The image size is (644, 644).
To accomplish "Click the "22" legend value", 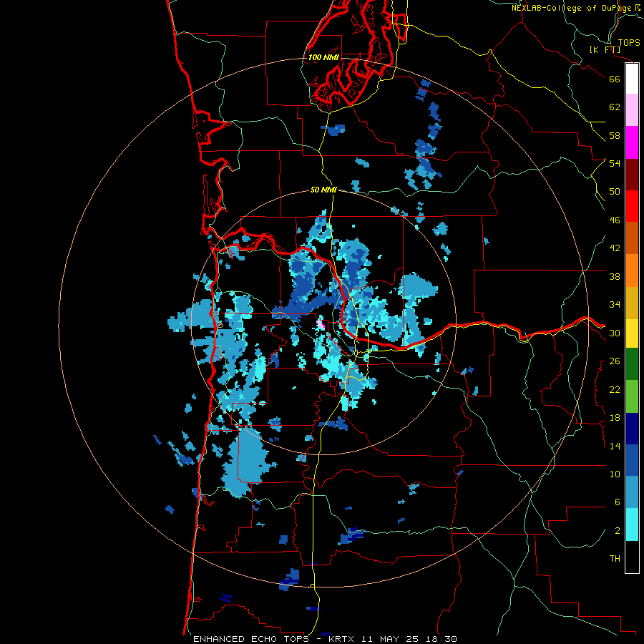I will [615, 390].
